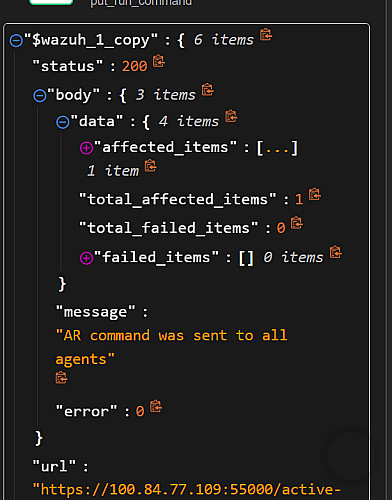Screen dimensions: 392x500
Task: Copy the total_failed_items value
Action: [297, 223]
